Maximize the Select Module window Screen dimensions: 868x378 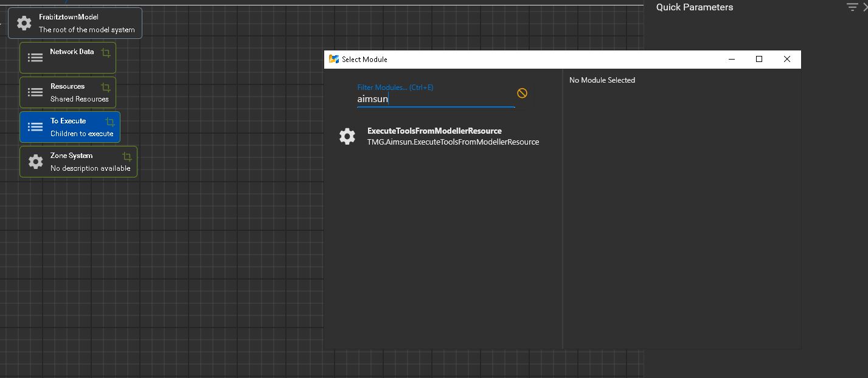759,59
